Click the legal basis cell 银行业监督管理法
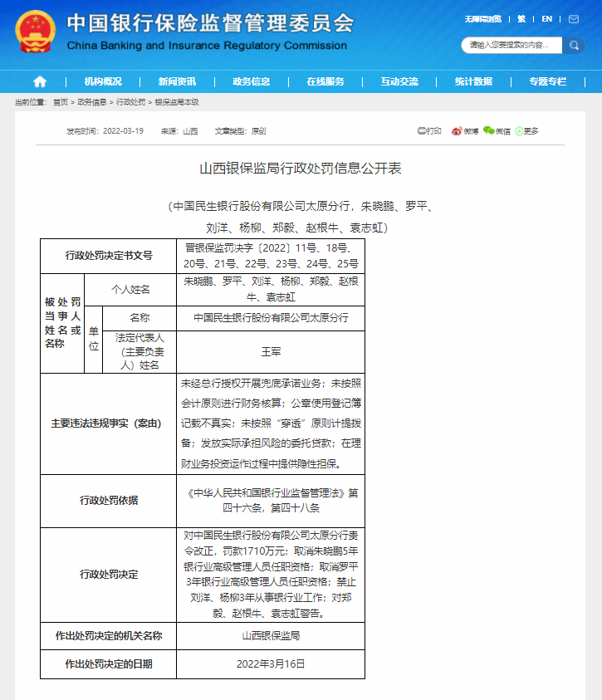This screenshot has width=602, height=700. pyautogui.click(x=271, y=501)
